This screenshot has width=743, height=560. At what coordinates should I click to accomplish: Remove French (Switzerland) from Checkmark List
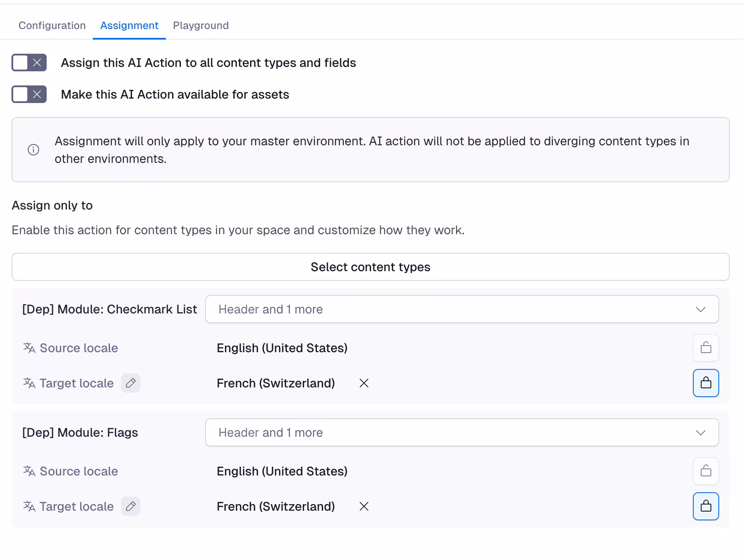pos(364,383)
